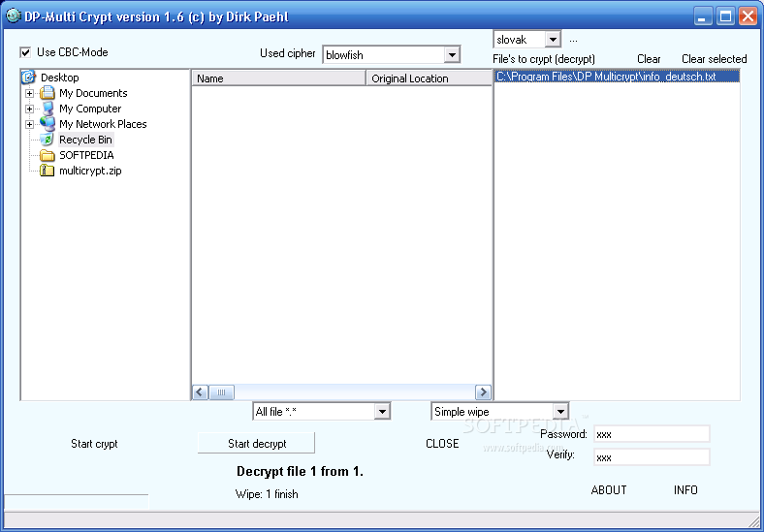Expand the My Computer tree node
Viewport: 764px width, 532px height.
coord(29,109)
